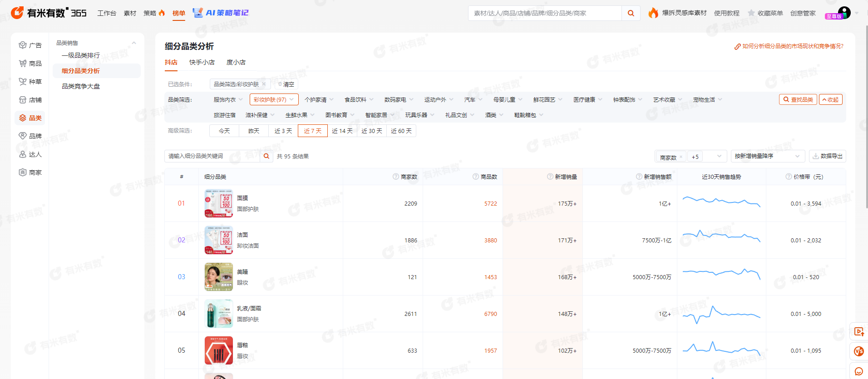Search the sub-category keyword magnifier icon
This screenshot has width=868, height=379.
click(266, 156)
